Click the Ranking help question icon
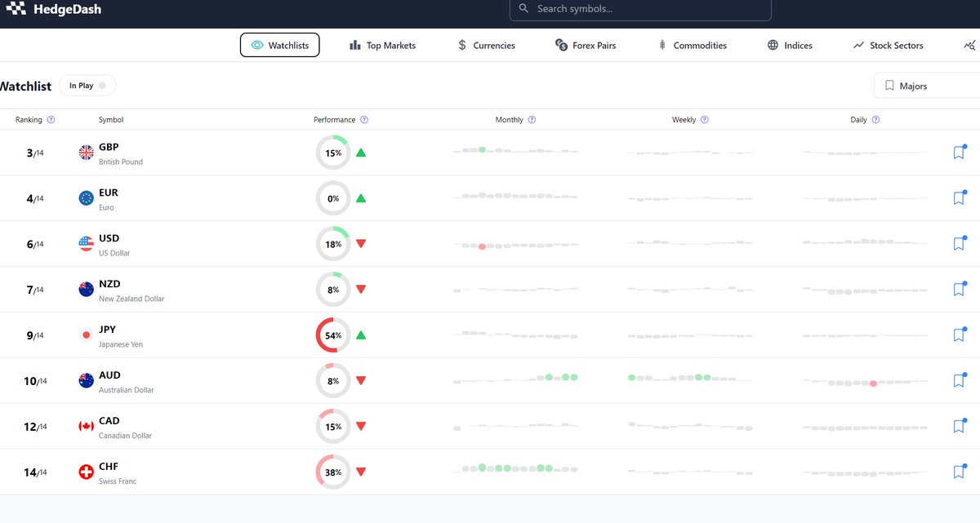 tap(51, 120)
